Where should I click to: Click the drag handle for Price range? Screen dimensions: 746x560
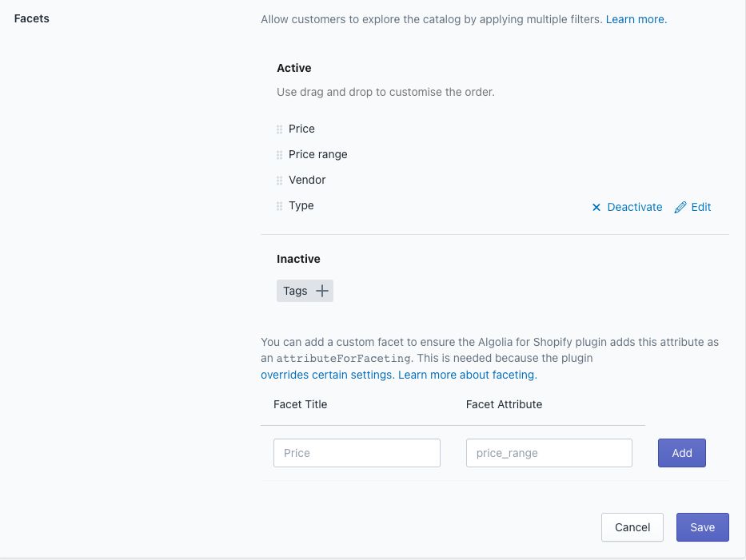(279, 155)
